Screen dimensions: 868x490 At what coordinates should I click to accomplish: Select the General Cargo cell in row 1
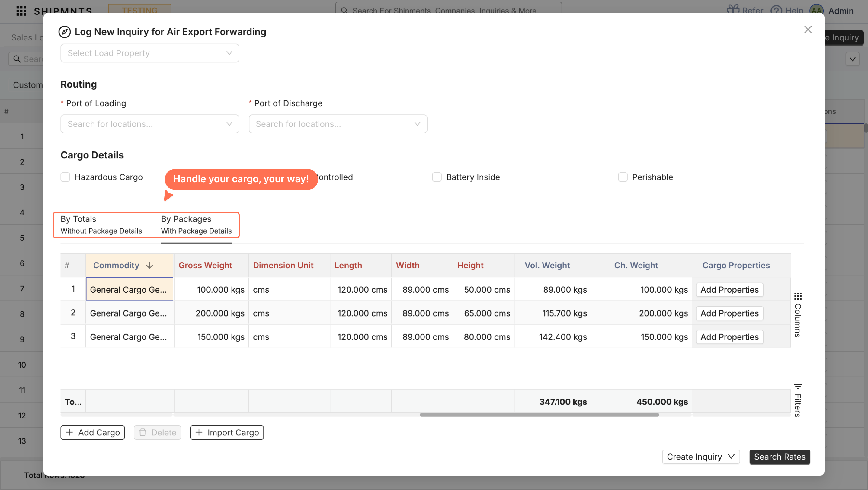(130, 289)
